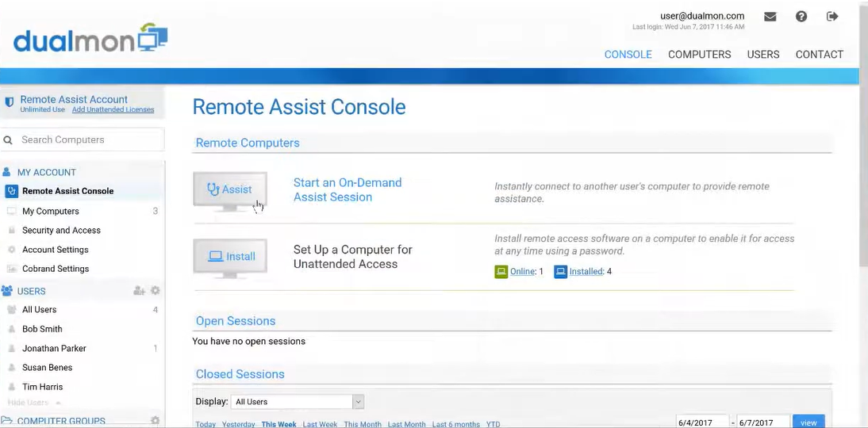The height and width of the screenshot is (428, 868).
Task: Open the Users section gear settings
Action: click(x=156, y=290)
